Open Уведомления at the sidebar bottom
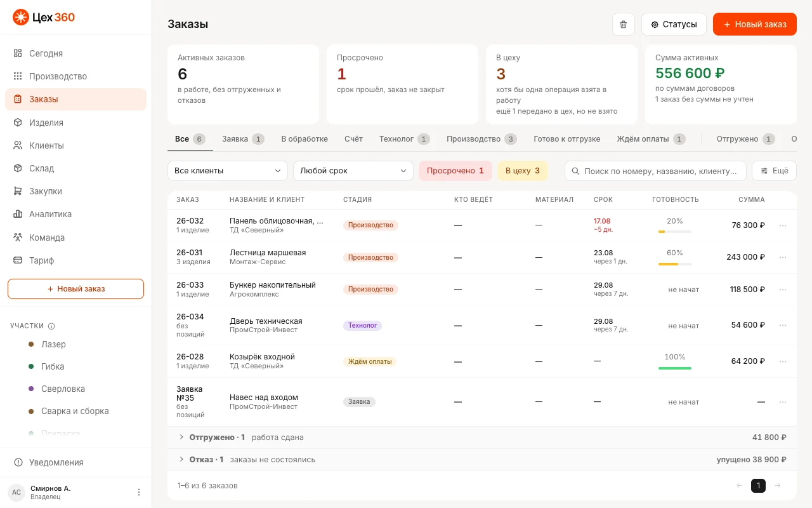 coord(75,462)
